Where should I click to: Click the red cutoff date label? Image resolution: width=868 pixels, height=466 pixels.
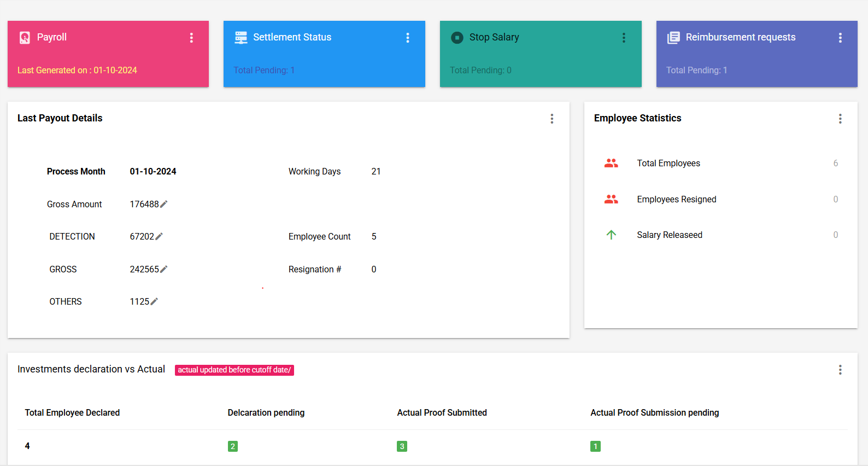coord(234,370)
